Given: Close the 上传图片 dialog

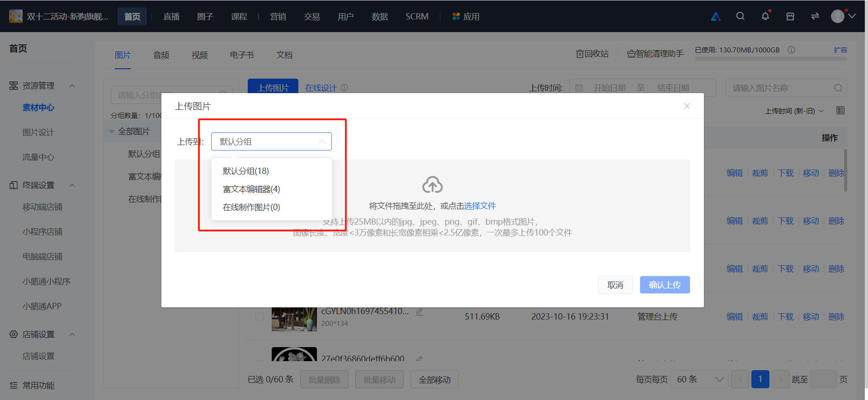Looking at the screenshot, I should click(x=687, y=106).
